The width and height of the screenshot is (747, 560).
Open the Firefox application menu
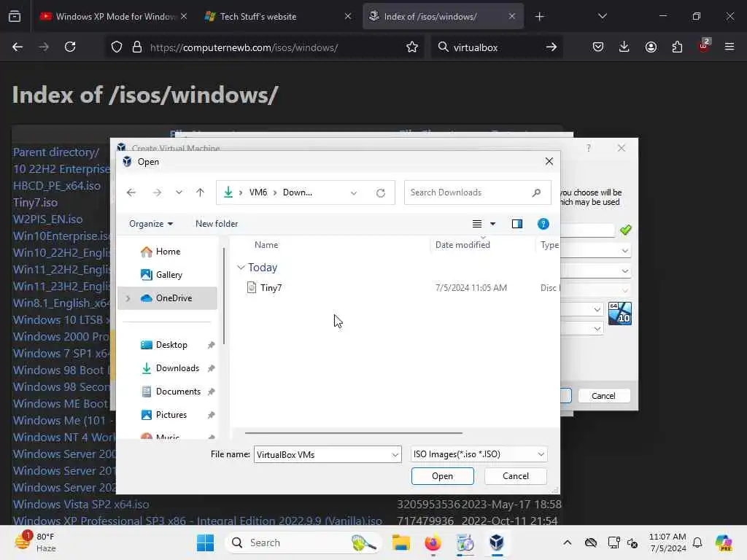[x=729, y=47]
